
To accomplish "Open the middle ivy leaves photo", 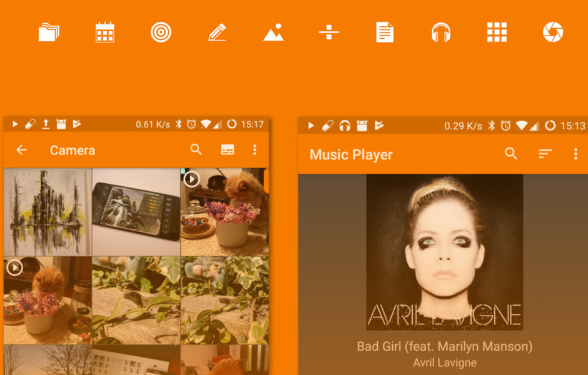I will pyautogui.click(x=136, y=300).
